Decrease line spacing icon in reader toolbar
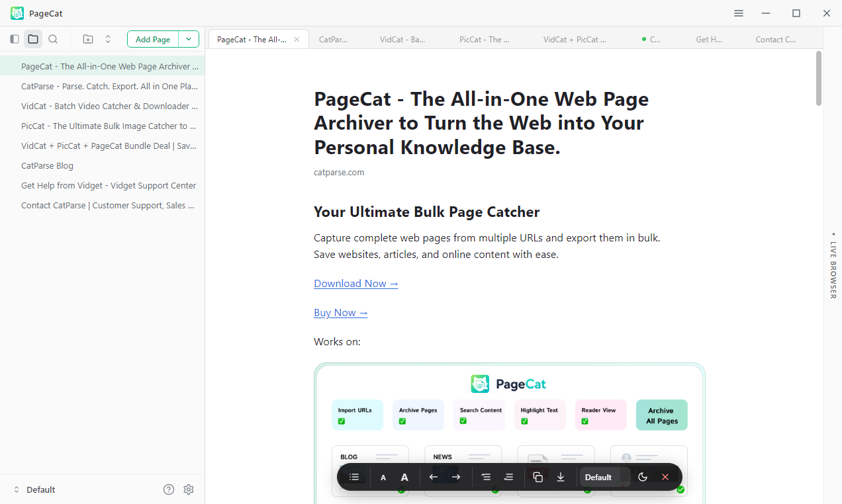842x504 pixels. tap(486, 477)
